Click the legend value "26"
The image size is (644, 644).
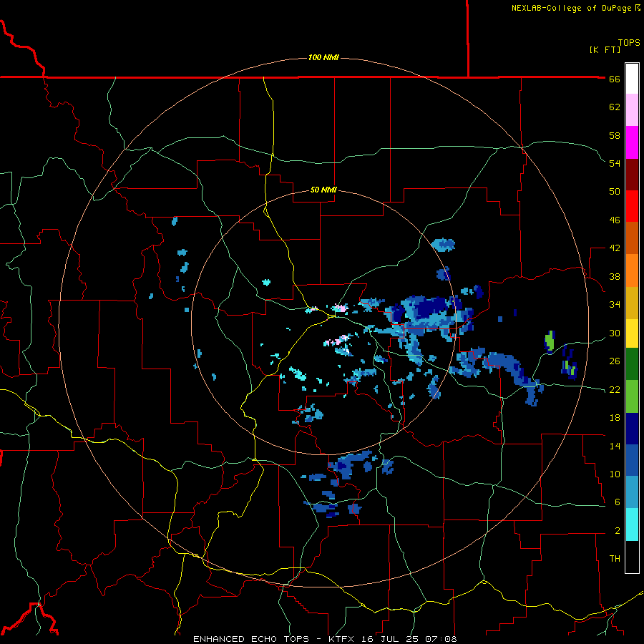tap(615, 361)
